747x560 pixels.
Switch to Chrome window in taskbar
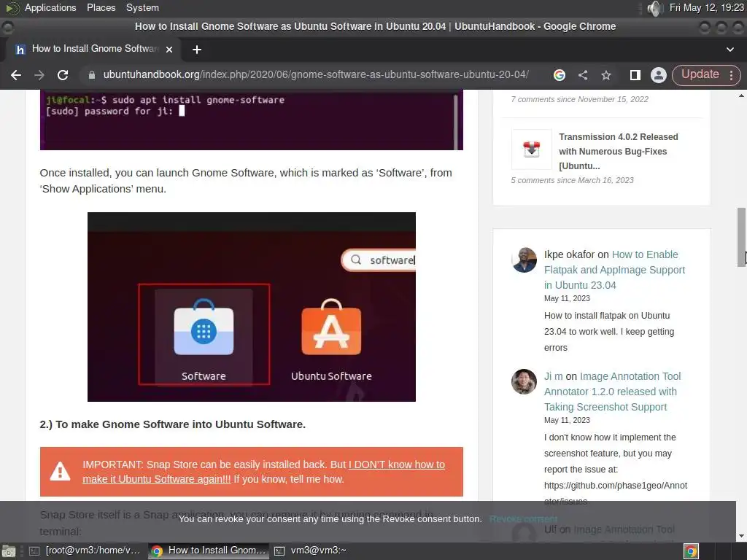point(209,551)
